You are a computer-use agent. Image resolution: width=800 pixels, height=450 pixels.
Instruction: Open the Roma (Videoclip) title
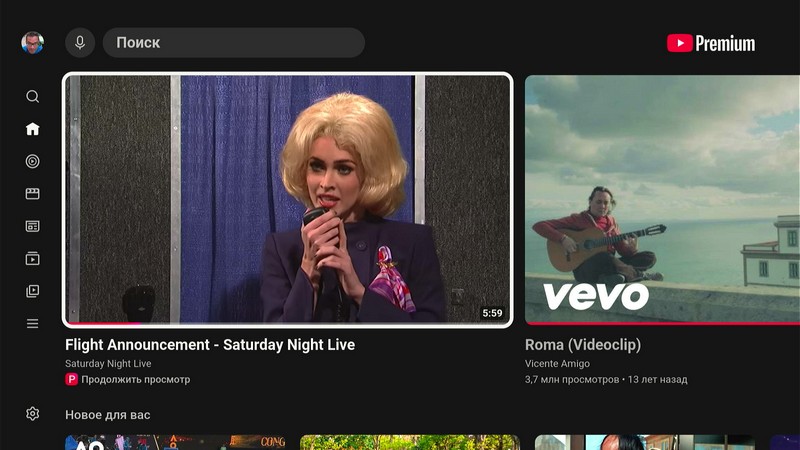(x=583, y=344)
